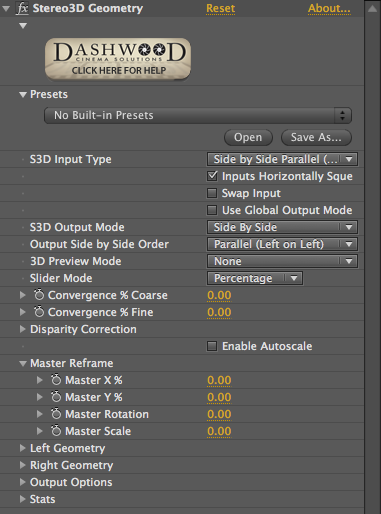Expand the Master Scale property

[x=39, y=431]
